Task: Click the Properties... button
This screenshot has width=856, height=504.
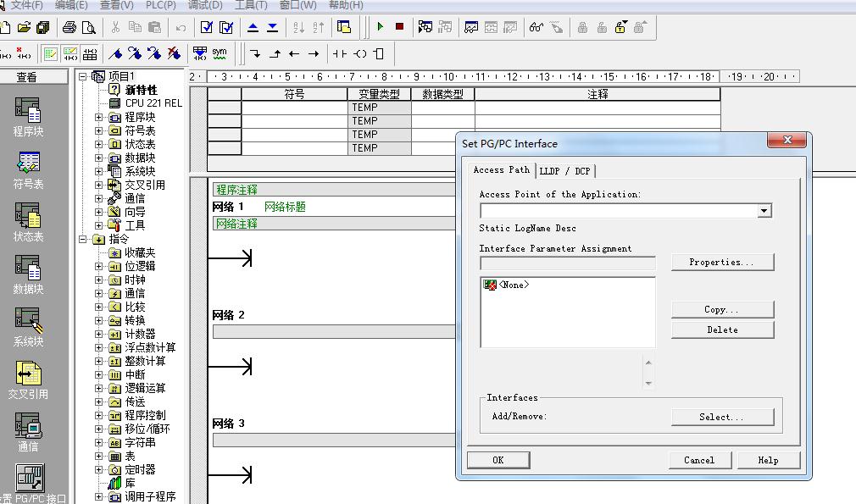Action: point(722,263)
